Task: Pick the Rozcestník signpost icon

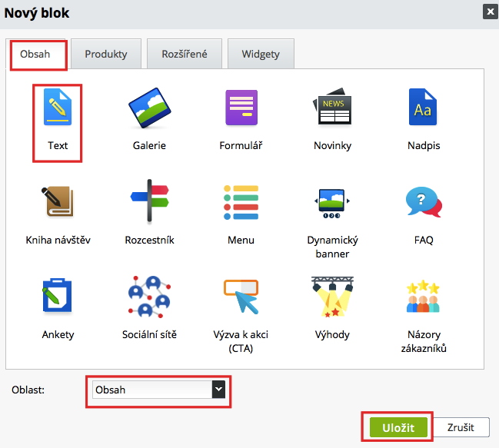Action: [149, 202]
